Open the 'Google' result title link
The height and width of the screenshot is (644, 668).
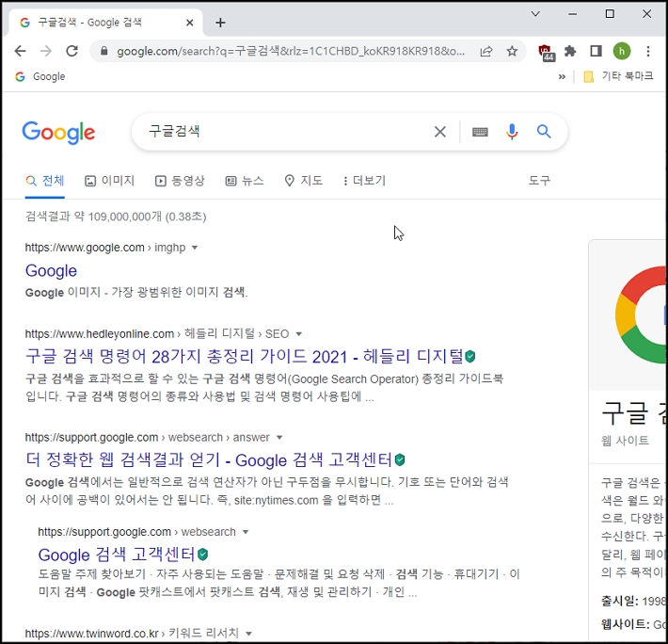coord(51,270)
